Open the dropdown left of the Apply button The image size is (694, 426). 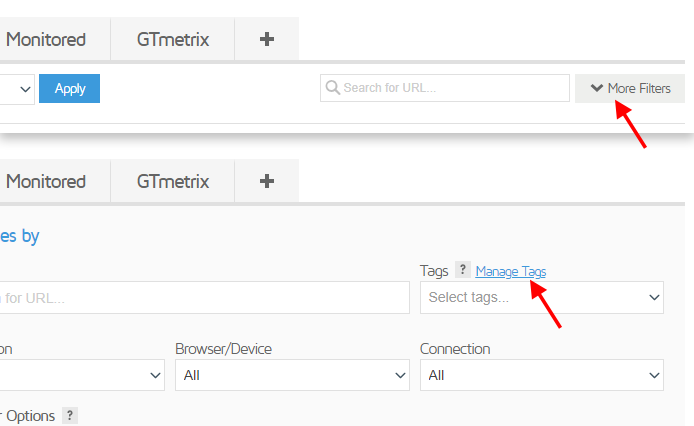coord(17,89)
